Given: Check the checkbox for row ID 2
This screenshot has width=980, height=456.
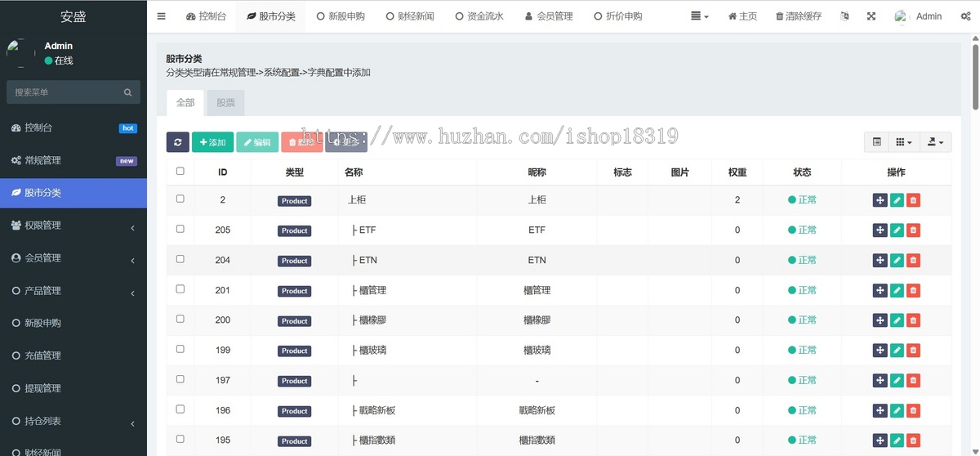Looking at the screenshot, I should pos(180,199).
